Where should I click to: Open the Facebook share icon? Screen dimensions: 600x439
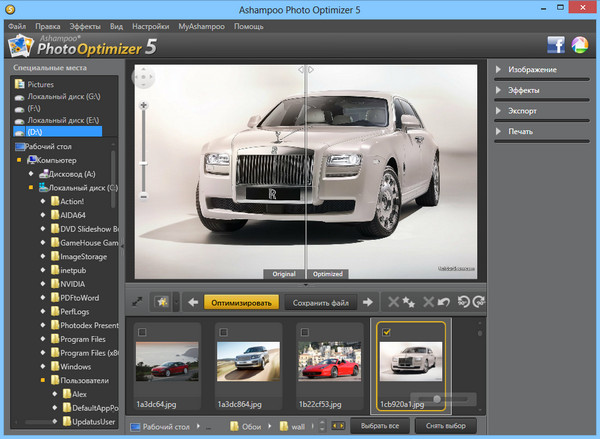point(556,44)
